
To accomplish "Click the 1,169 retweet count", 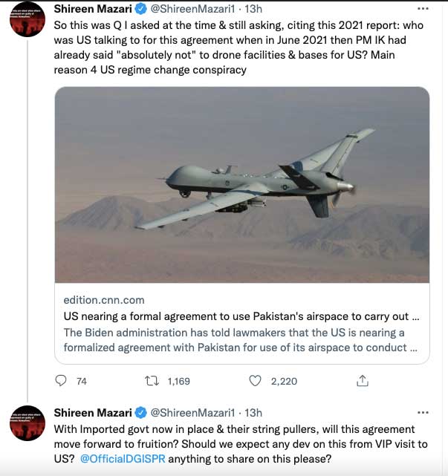I will 178,382.
